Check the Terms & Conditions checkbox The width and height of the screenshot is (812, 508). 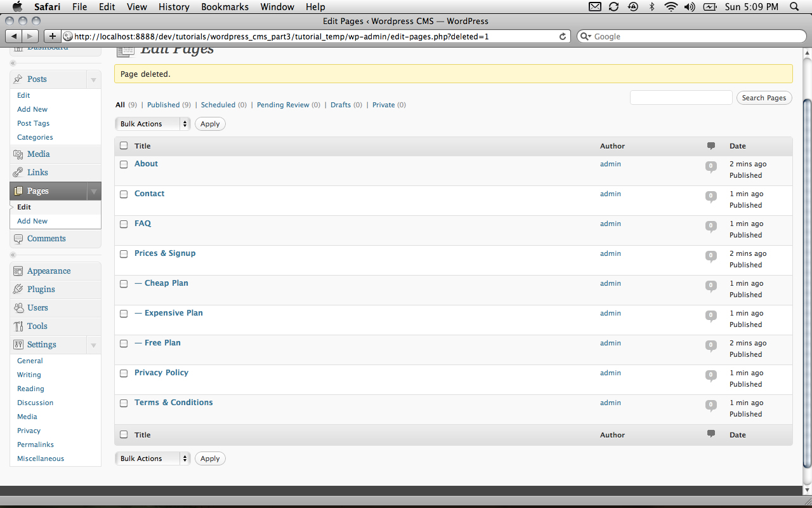point(124,403)
